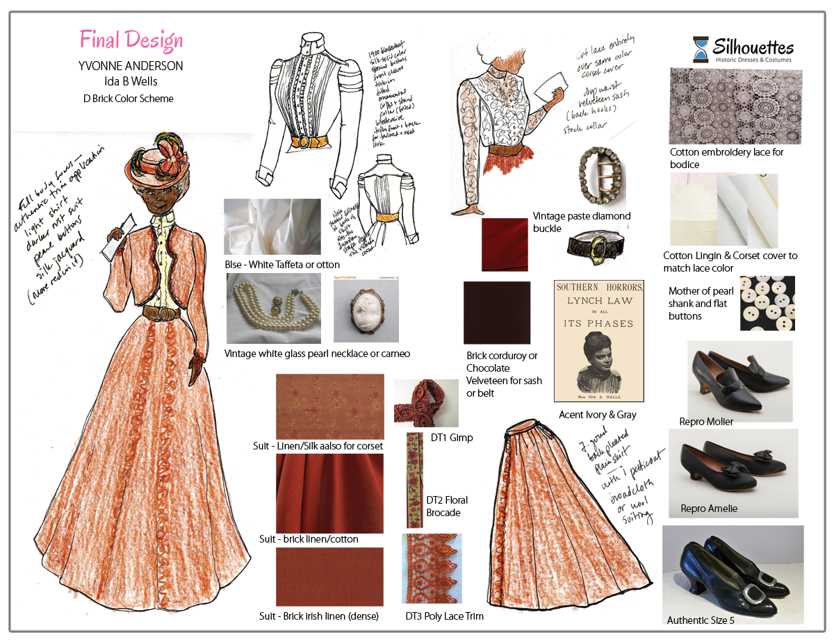The height and width of the screenshot is (644, 834).
Task: Open the Authentic Size 5 shoes photo
Action: point(733,575)
